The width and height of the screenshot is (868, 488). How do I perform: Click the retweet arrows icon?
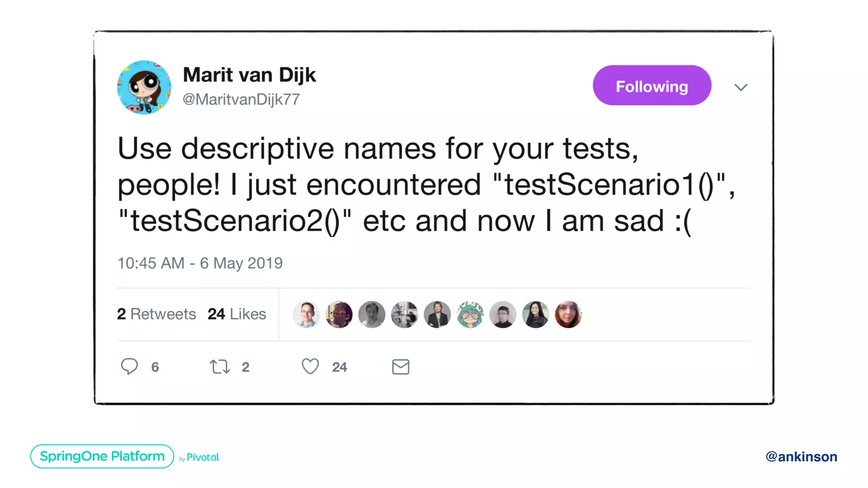pos(220,366)
